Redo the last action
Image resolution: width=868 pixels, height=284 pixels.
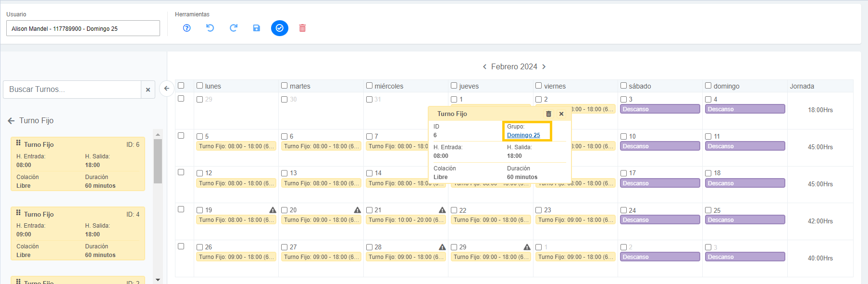click(x=234, y=28)
